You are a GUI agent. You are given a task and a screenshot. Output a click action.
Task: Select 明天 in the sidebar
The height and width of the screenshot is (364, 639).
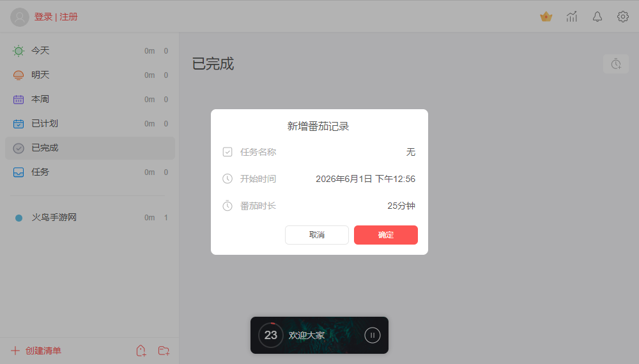click(90, 75)
